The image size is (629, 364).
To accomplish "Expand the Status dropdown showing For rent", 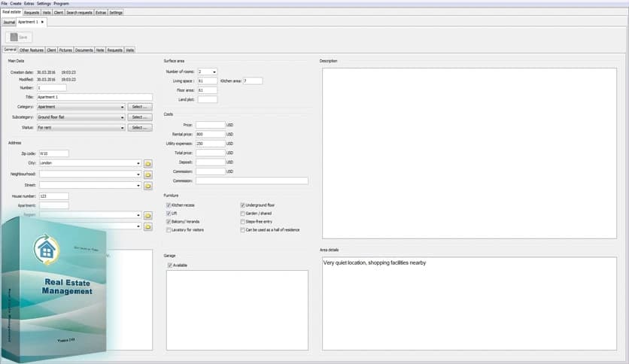I will coord(123,128).
